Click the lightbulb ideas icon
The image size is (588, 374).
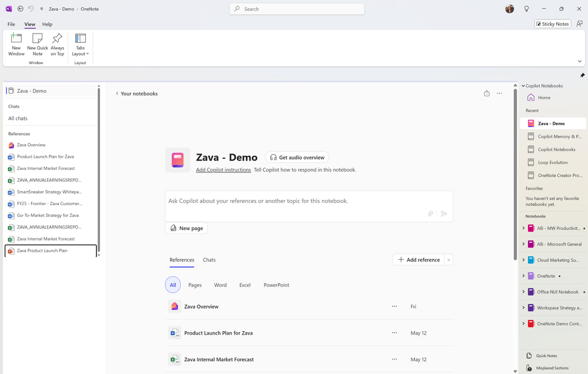(x=527, y=9)
